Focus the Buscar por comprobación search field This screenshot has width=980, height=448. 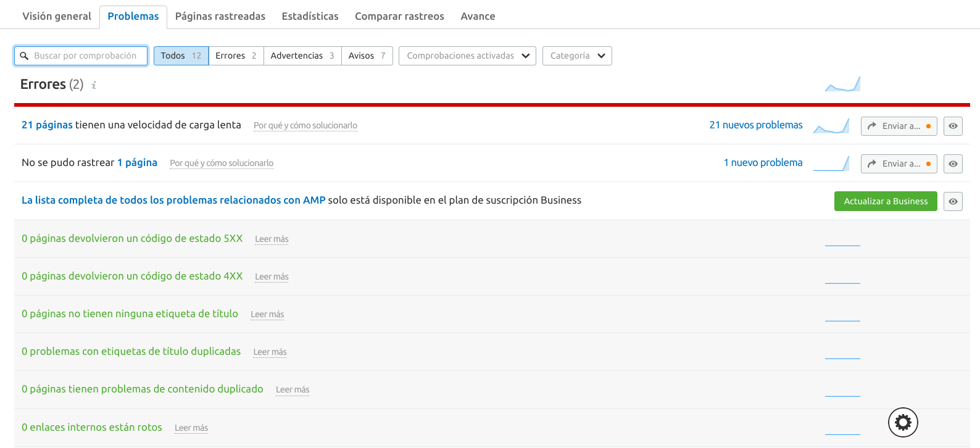(81, 56)
